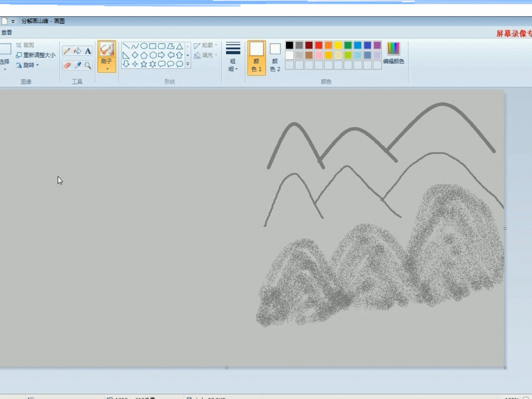Pick the Color picker eyedropper tool

[77, 65]
